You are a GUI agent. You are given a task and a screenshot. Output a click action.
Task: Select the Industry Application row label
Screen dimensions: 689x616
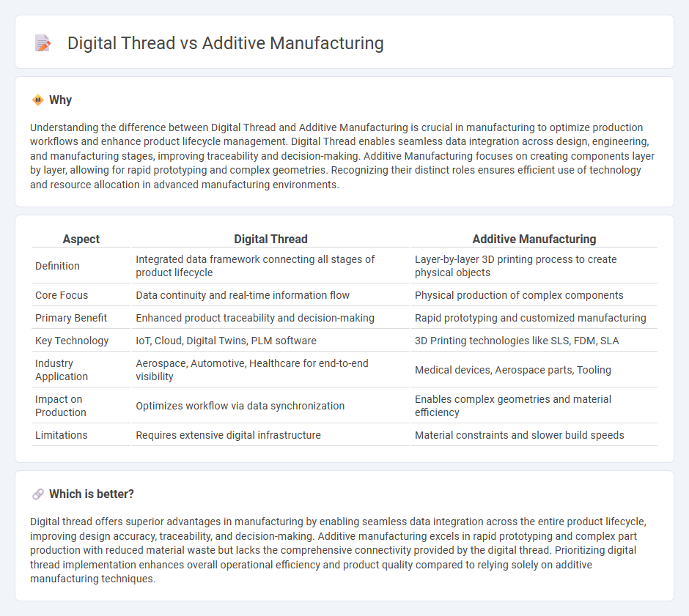pos(62,370)
